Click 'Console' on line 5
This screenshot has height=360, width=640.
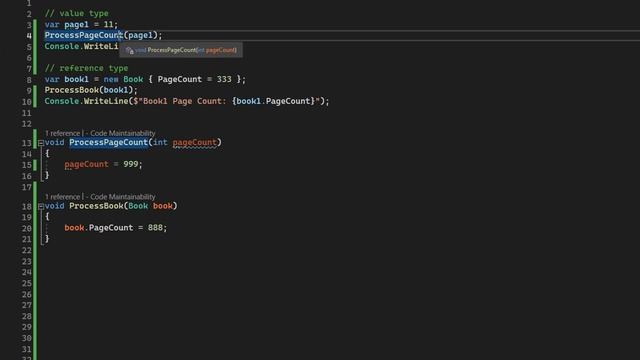[62, 47]
